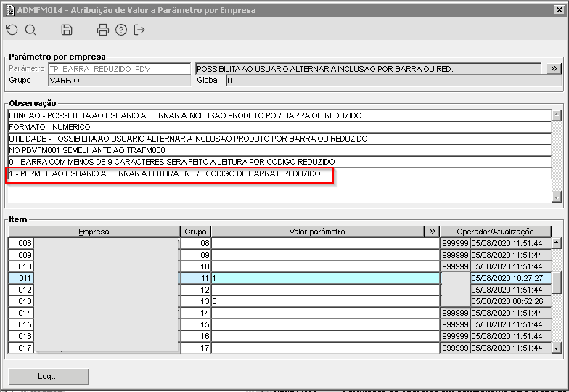Image resolution: width=569 pixels, height=392 pixels.
Task: Click the Operador/Atualização column header
Action: (x=495, y=231)
